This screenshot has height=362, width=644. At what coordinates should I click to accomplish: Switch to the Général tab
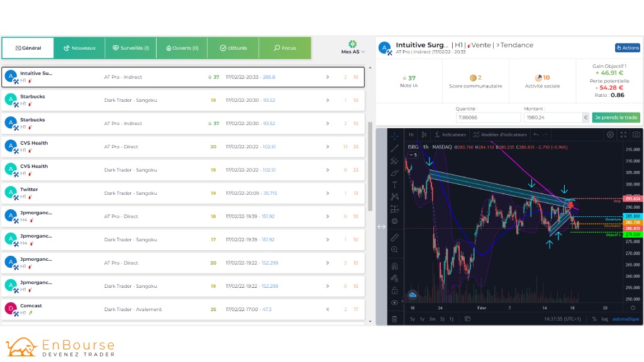[28, 48]
